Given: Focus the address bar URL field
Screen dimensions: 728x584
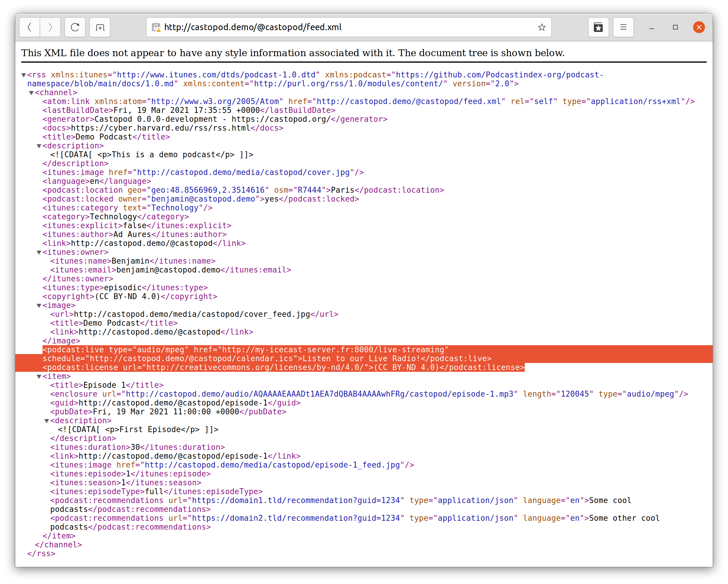Looking at the screenshot, I should (x=349, y=27).
